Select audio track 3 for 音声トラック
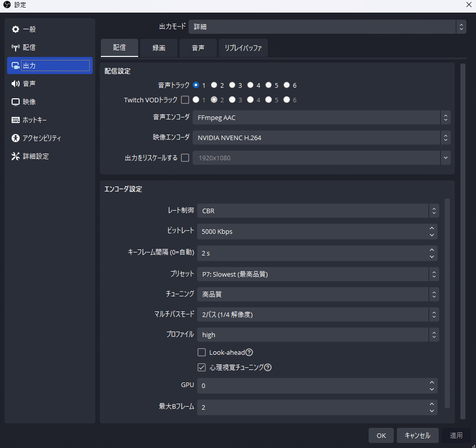Image resolution: width=476 pixels, height=448 pixels. 232,85
